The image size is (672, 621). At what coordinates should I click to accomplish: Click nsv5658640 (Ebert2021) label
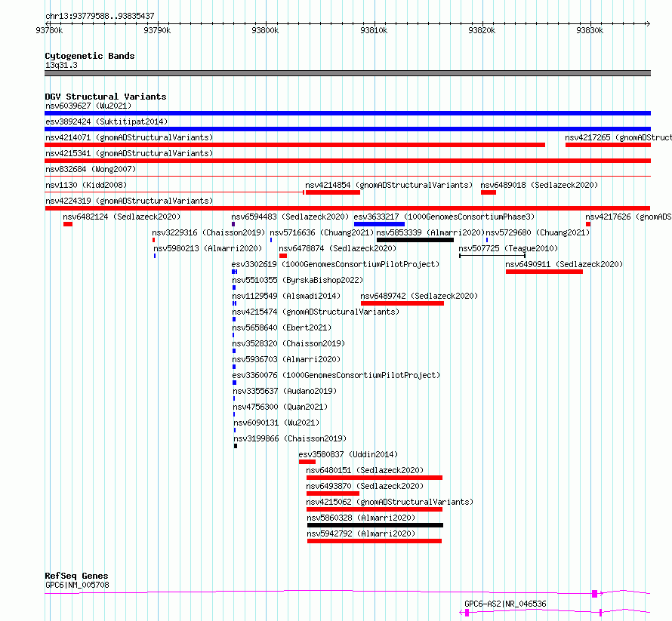282,327
